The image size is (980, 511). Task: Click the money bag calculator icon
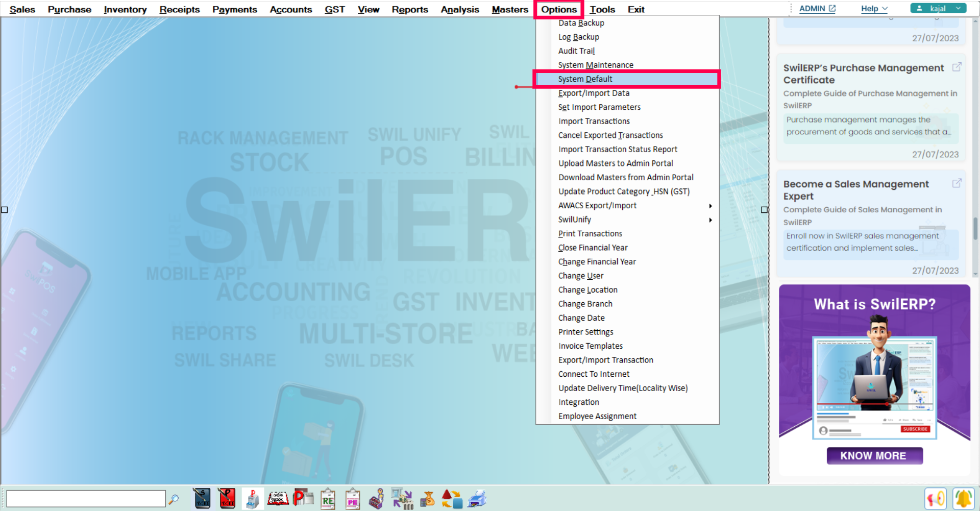pos(427,499)
